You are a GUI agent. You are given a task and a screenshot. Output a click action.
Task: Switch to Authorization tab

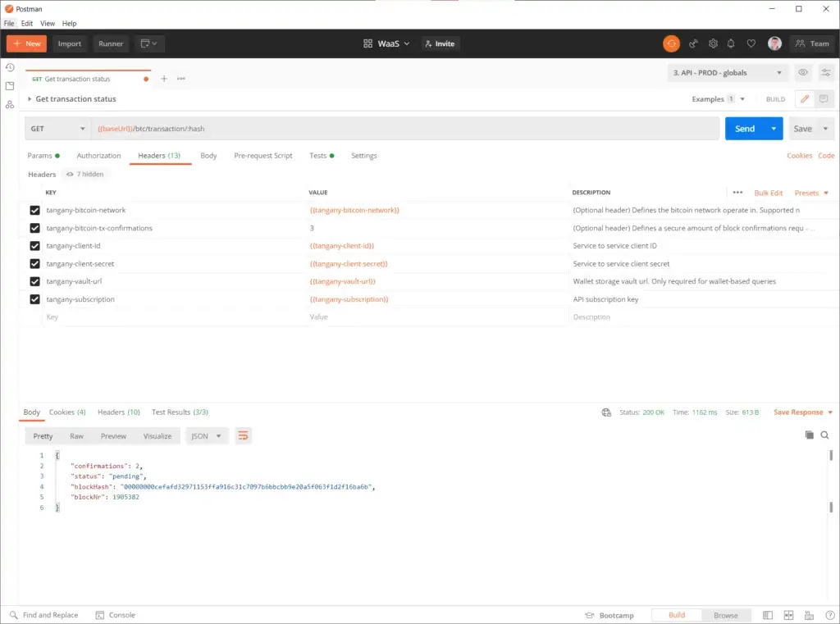98,155
